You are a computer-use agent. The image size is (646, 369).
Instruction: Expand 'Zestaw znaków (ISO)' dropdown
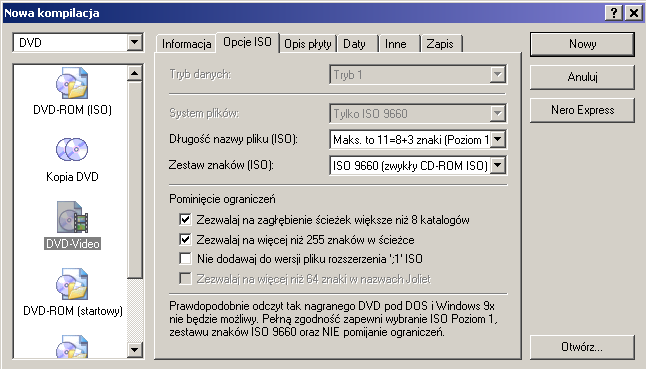click(498, 165)
